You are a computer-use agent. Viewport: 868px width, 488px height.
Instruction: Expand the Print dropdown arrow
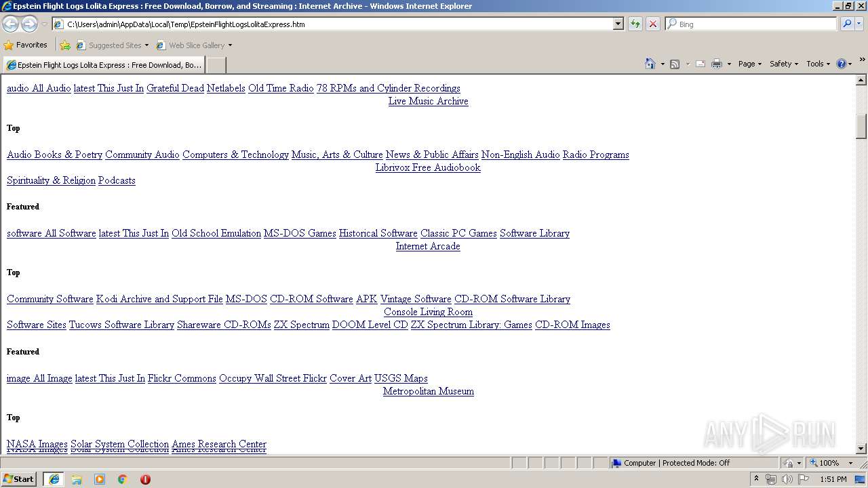[x=729, y=64]
